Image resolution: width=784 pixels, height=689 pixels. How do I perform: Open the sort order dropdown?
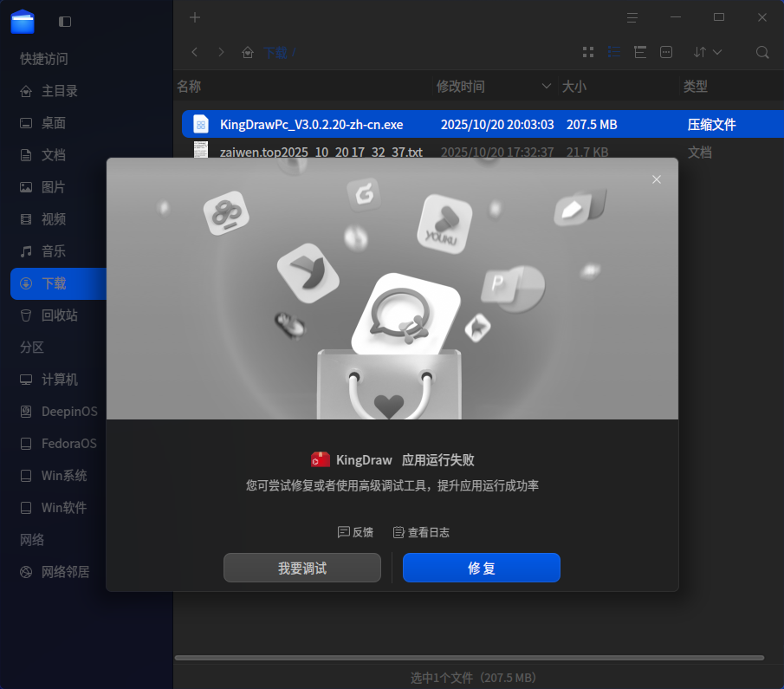pos(707,52)
